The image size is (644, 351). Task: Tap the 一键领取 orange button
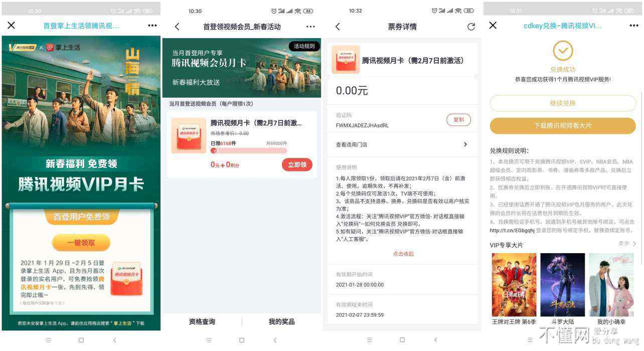coord(81,243)
